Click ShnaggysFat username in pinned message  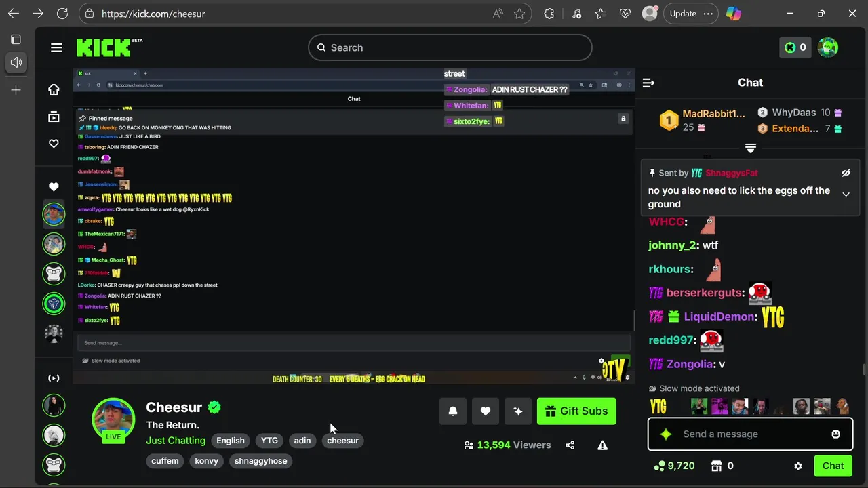coord(731,173)
